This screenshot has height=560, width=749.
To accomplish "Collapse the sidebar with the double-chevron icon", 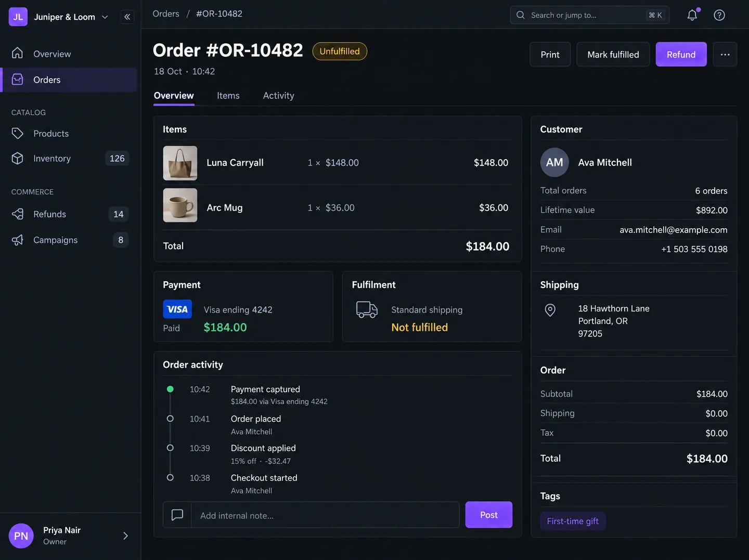I will [x=127, y=17].
